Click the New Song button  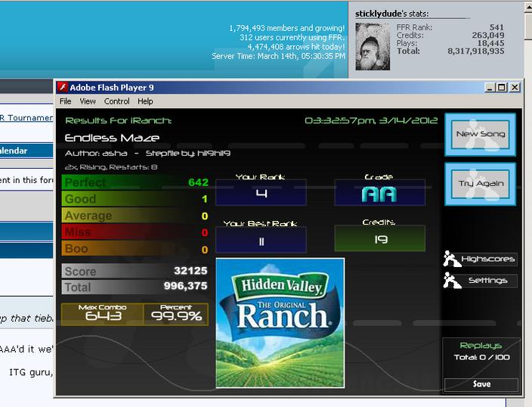click(480, 135)
